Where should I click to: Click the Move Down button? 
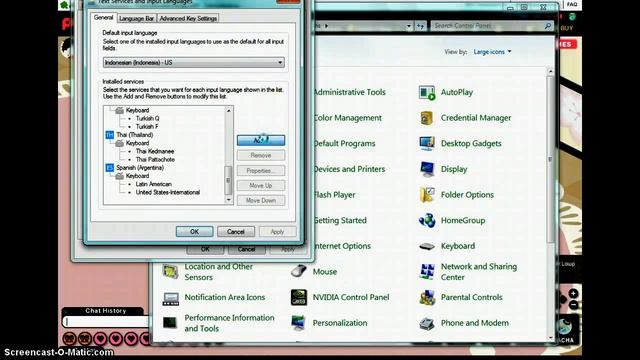[261, 200]
